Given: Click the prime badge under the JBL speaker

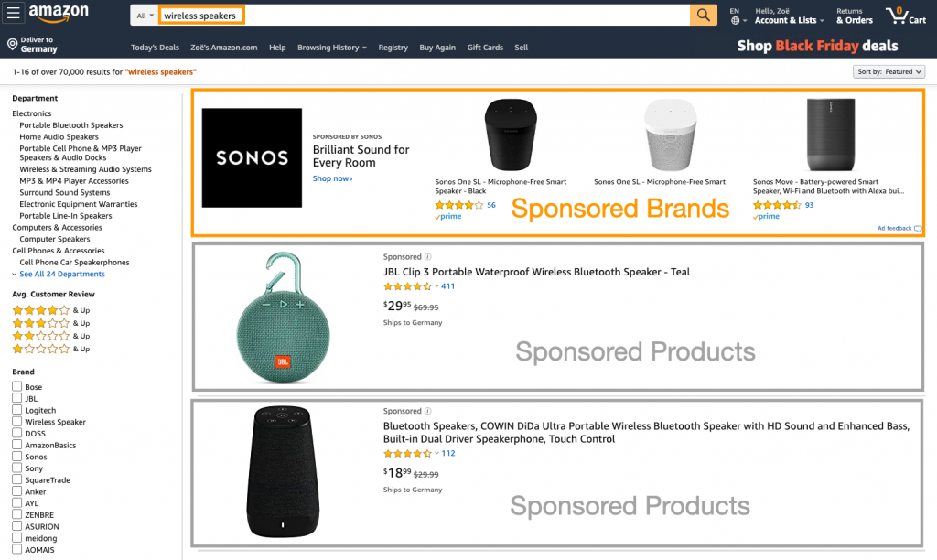Looking at the screenshot, I should tap(447, 216).
